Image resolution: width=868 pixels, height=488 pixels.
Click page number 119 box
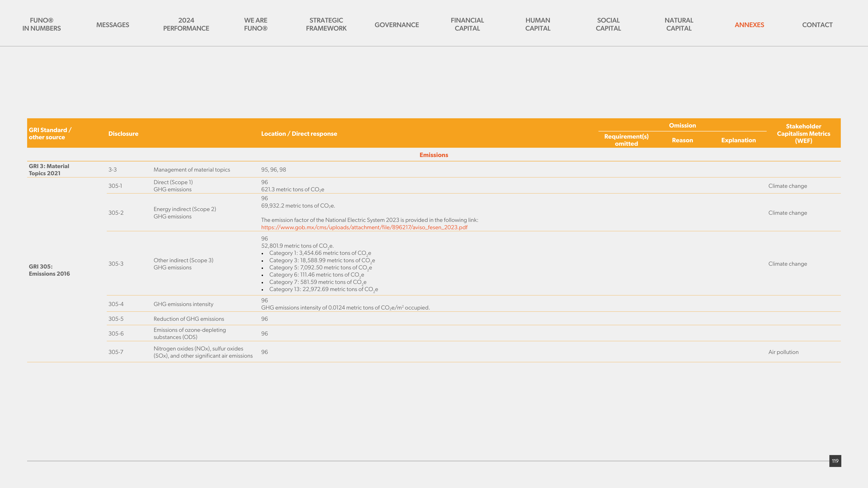(x=835, y=461)
